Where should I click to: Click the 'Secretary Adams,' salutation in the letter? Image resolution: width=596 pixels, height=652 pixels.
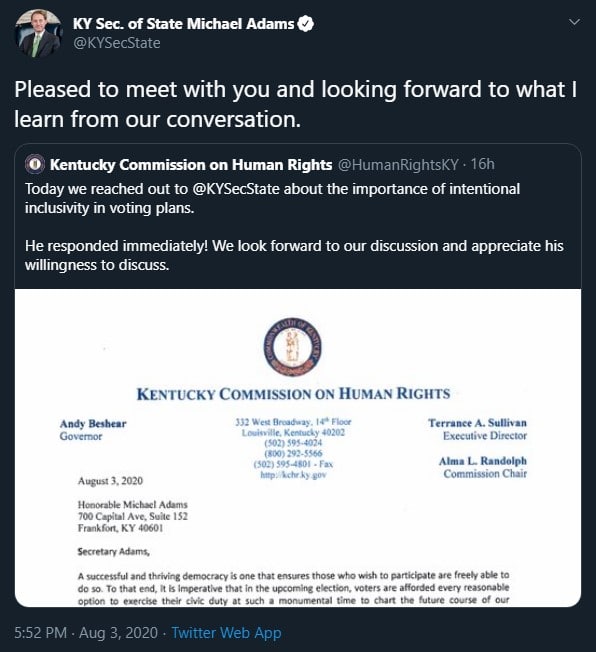pos(113,552)
